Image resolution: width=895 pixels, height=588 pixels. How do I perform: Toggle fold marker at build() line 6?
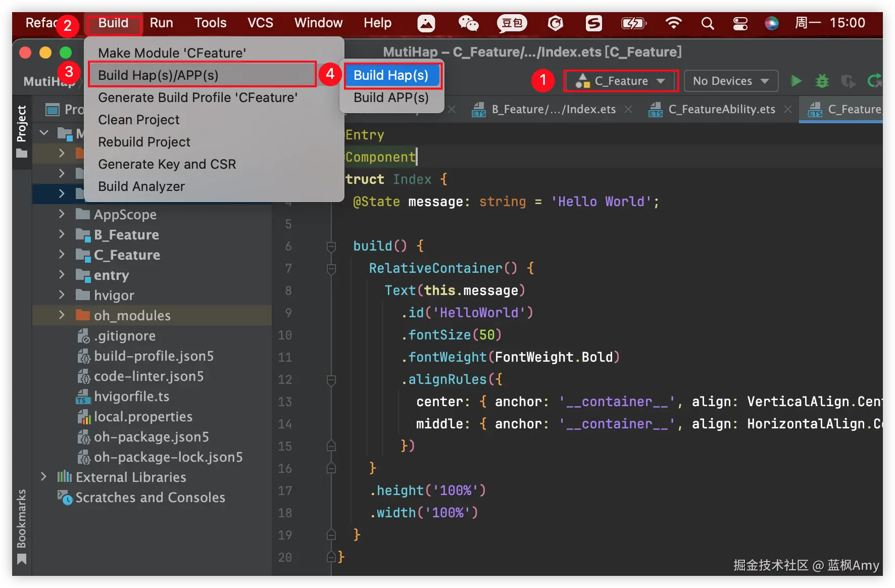(331, 247)
